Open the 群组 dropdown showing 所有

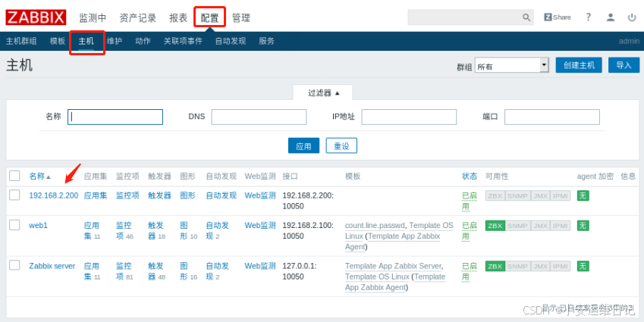512,65
